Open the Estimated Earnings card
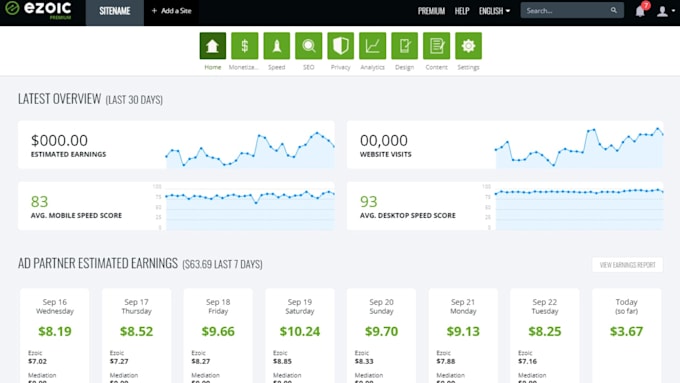Image resolution: width=680 pixels, height=383 pixels. [x=176, y=145]
